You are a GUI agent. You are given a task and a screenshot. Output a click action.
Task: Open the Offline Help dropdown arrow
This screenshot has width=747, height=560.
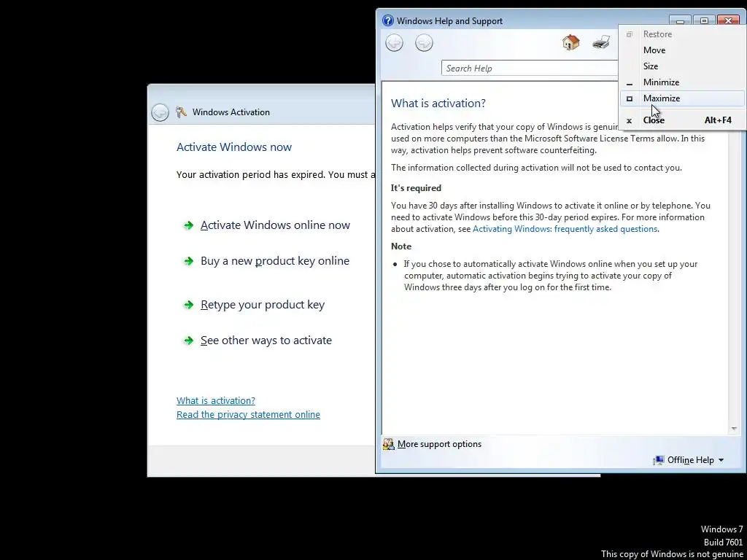721,460
